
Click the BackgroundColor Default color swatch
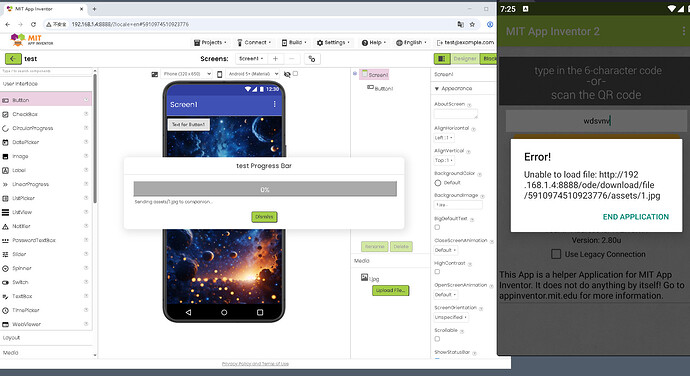437,183
